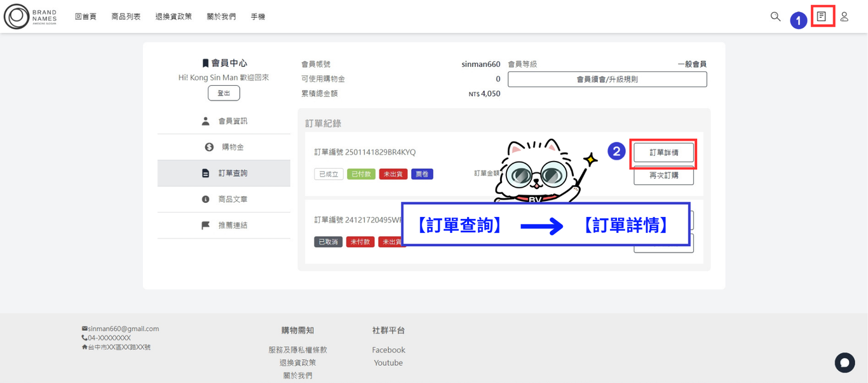868x383 pixels.
Task: Open the order list icon in header
Action: click(x=822, y=17)
